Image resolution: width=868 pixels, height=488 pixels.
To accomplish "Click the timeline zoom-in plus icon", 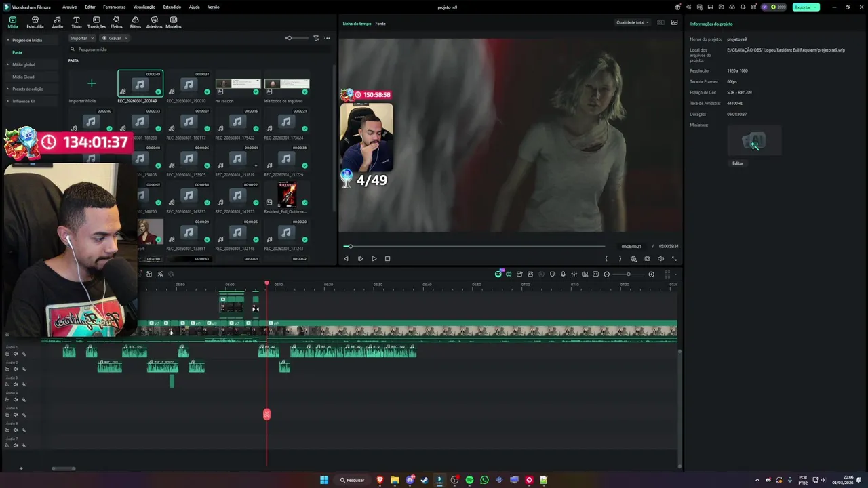I will pyautogui.click(x=651, y=274).
